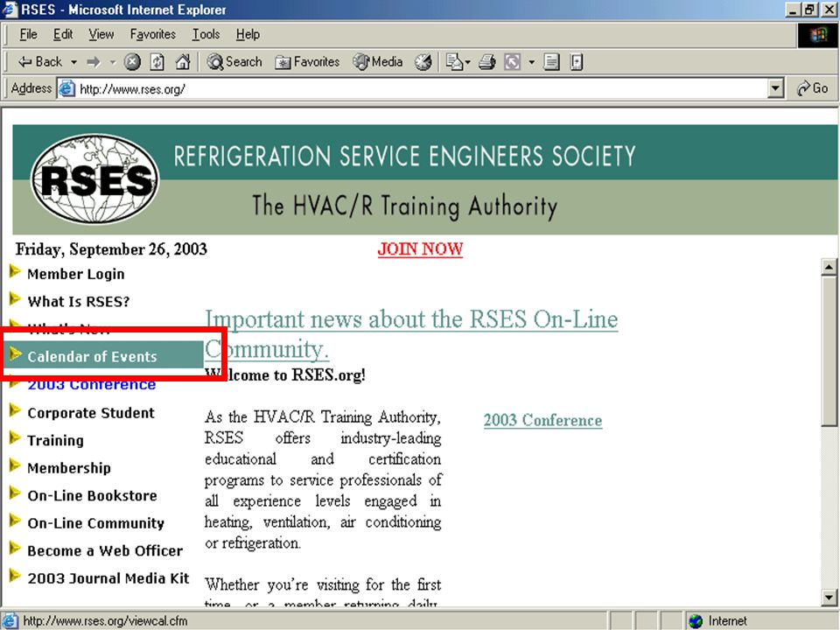
Task: Open the Favorites toolbar button
Action: [x=307, y=62]
